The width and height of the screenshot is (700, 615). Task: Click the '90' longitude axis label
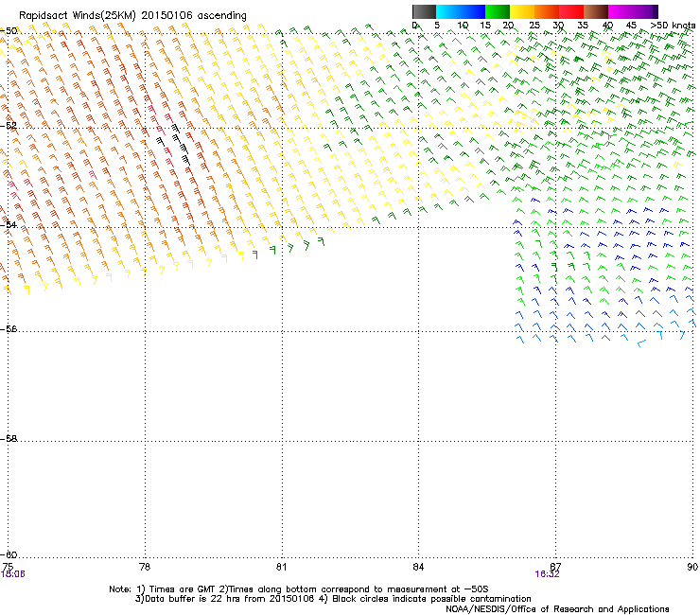(x=692, y=567)
